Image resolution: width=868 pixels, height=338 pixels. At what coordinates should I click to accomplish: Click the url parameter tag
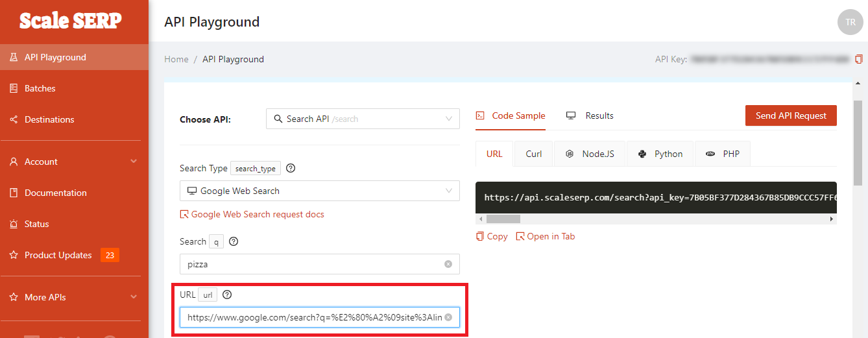(208, 295)
